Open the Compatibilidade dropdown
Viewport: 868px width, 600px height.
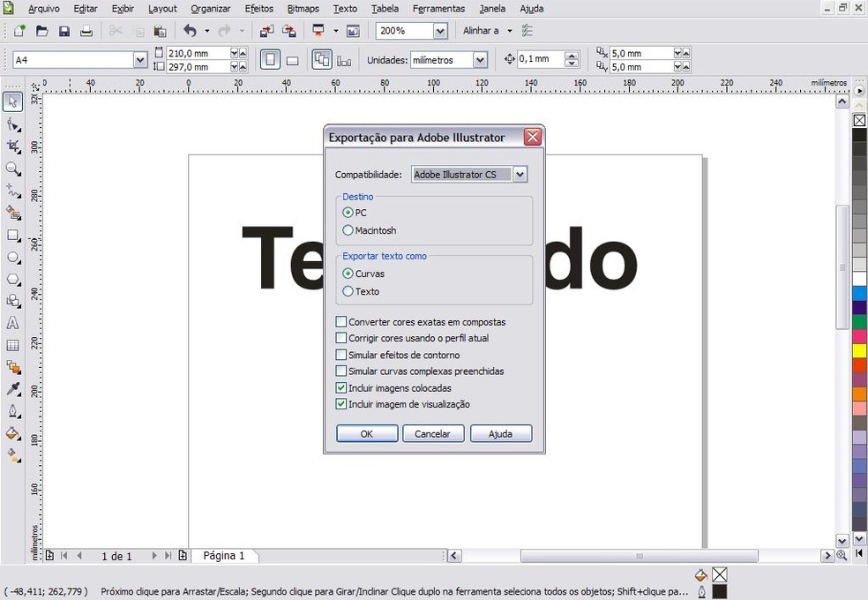520,174
